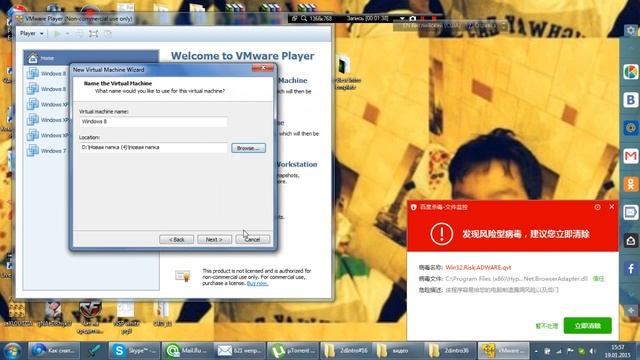Click the green 立即清除 button
The width and height of the screenshot is (640, 360).
587,326
